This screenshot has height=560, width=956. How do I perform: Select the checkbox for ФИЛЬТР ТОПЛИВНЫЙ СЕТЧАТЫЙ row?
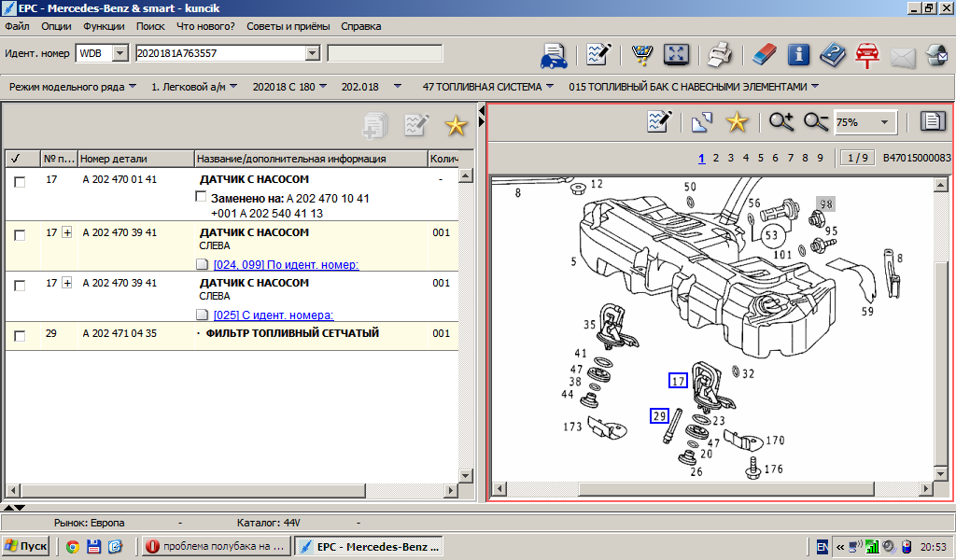pyautogui.click(x=20, y=337)
